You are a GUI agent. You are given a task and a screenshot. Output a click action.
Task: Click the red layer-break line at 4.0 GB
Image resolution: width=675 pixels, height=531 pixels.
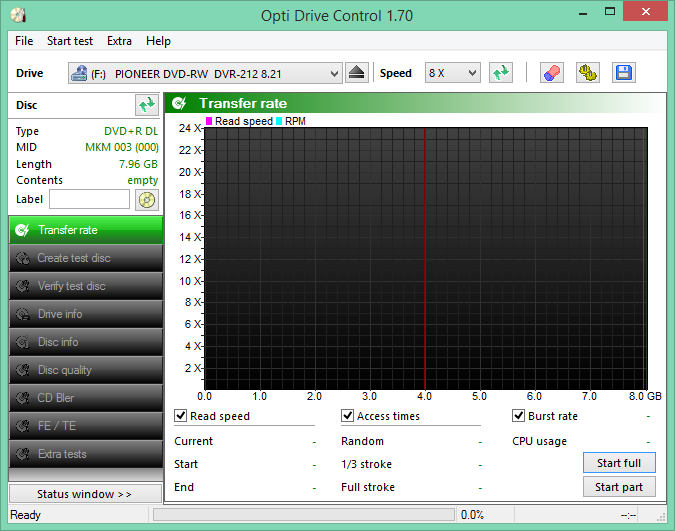[424, 258]
